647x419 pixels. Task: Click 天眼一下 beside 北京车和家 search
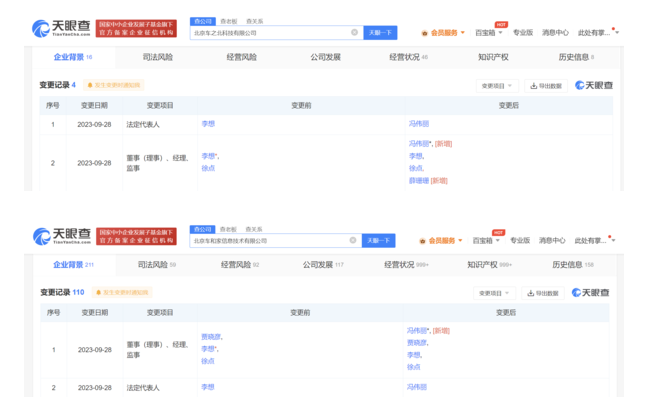click(x=378, y=240)
